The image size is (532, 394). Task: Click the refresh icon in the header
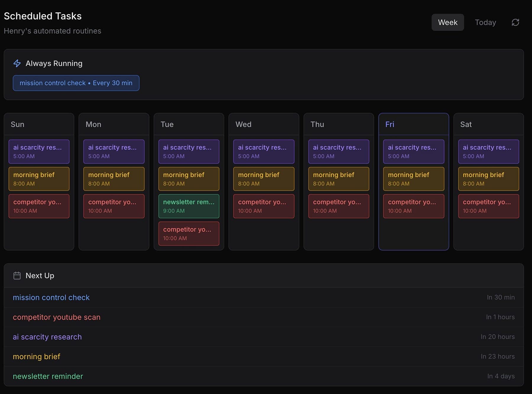tap(515, 22)
